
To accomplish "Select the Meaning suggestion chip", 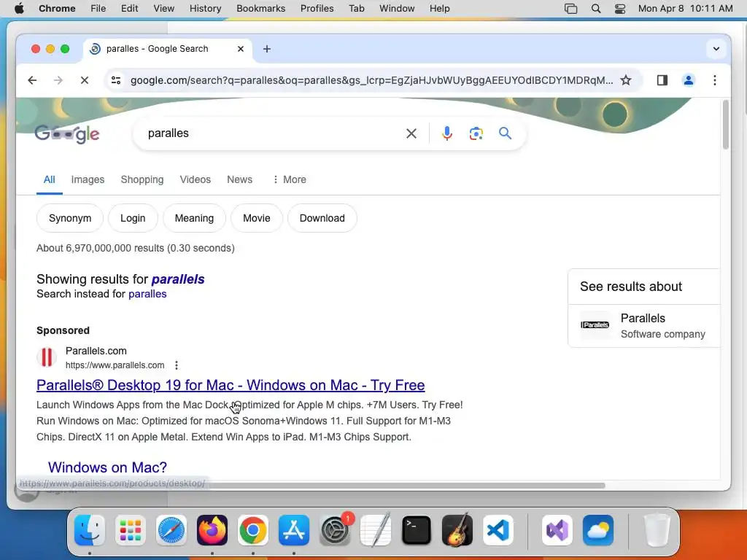I will 194,218.
